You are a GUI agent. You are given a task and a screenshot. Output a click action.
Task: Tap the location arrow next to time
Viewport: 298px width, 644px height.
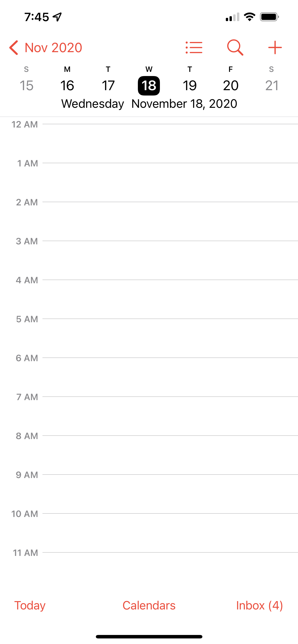pyautogui.click(x=57, y=17)
